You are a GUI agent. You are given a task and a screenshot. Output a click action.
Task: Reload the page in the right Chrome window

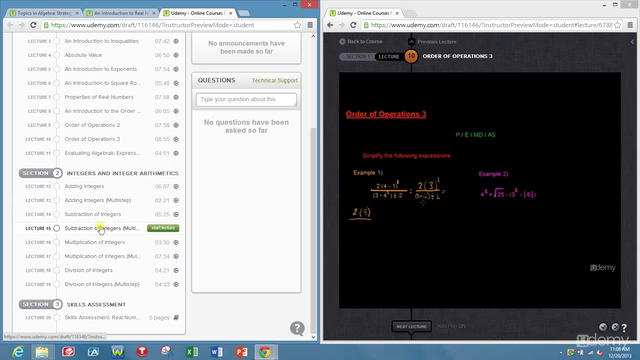[353, 25]
